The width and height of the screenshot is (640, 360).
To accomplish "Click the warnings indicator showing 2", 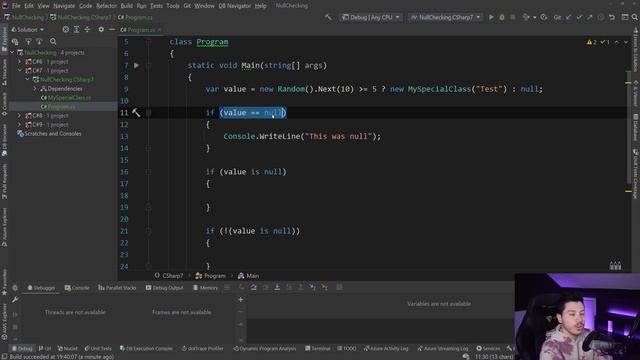I will pyautogui.click(x=591, y=42).
